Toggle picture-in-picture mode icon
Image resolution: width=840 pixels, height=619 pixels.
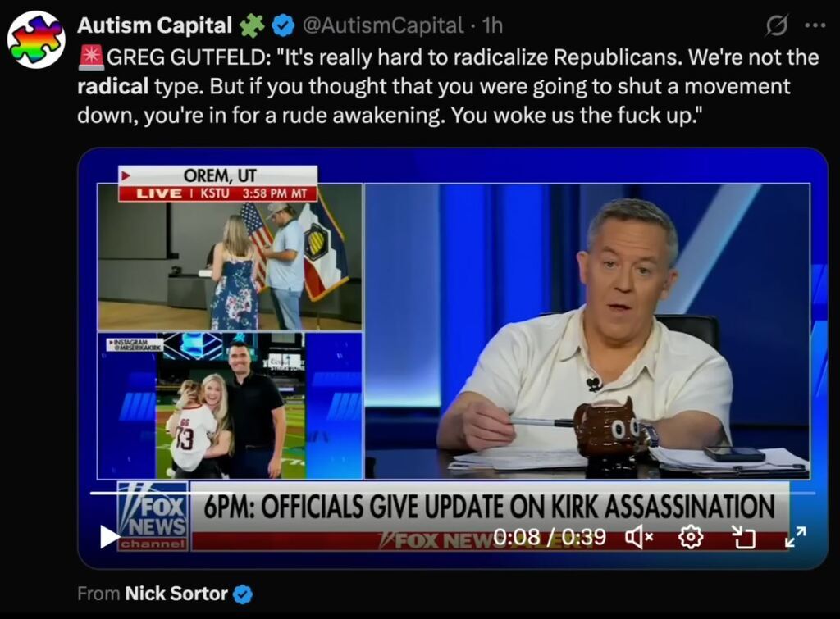point(743,536)
